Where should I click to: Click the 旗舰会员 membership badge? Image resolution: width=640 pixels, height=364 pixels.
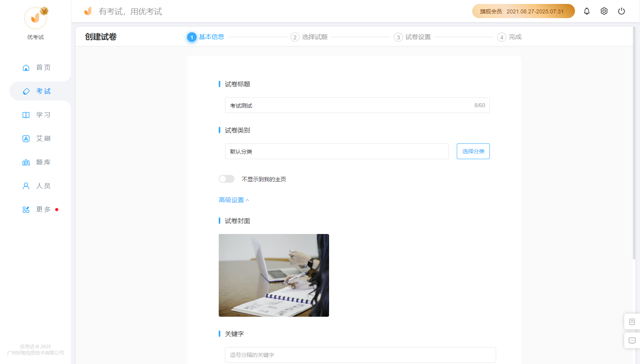[523, 11]
